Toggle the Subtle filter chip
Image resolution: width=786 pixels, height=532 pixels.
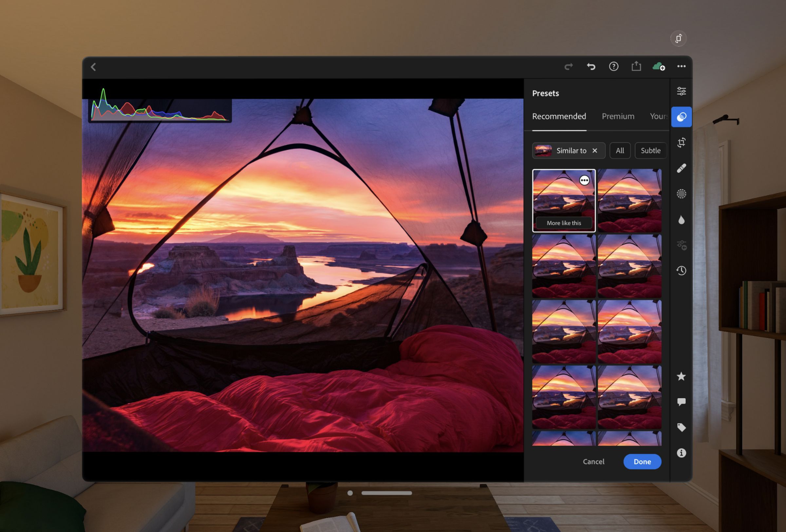[x=650, y=151]
